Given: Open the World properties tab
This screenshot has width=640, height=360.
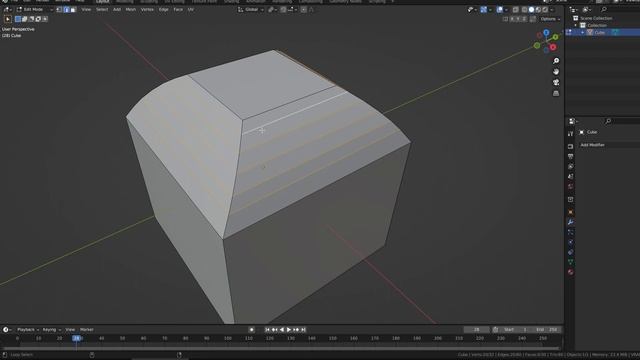Looking at the screenshot, I should [570, 187].
